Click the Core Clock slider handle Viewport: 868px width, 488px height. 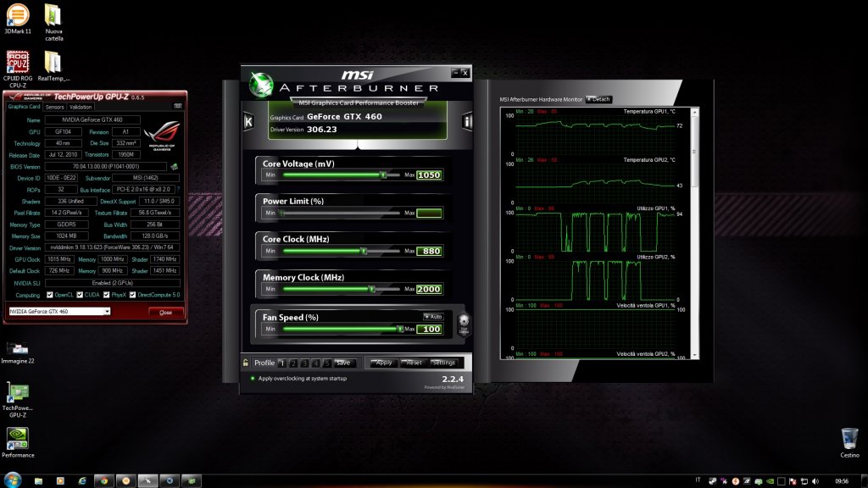tap(364, 251)
